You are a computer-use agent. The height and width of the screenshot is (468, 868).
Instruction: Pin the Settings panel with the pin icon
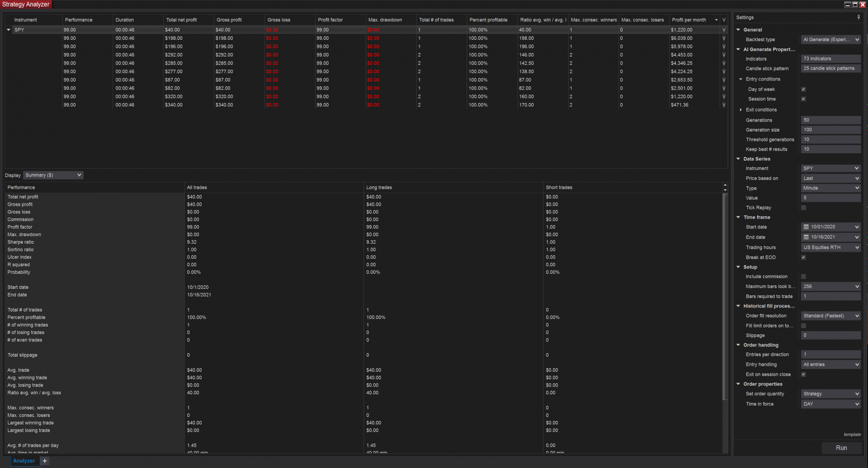858,17
